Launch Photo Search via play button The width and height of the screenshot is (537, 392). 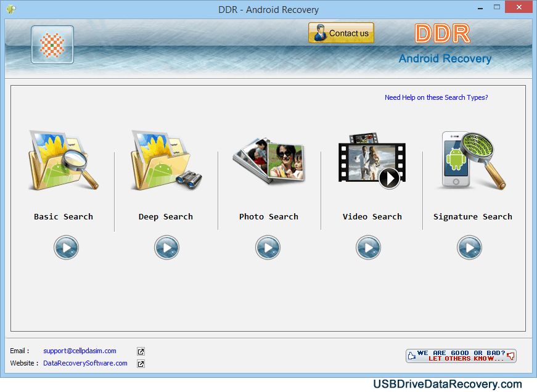click(268, 248)
